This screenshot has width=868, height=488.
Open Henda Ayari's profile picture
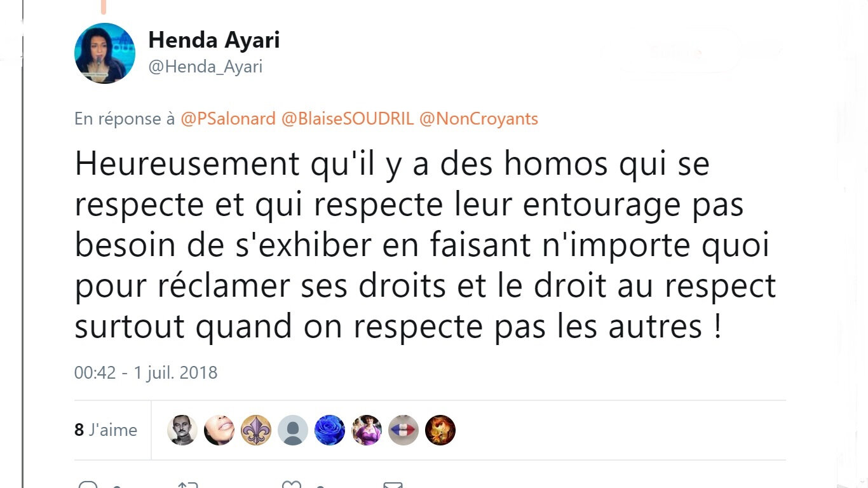(x=105, y=53)
